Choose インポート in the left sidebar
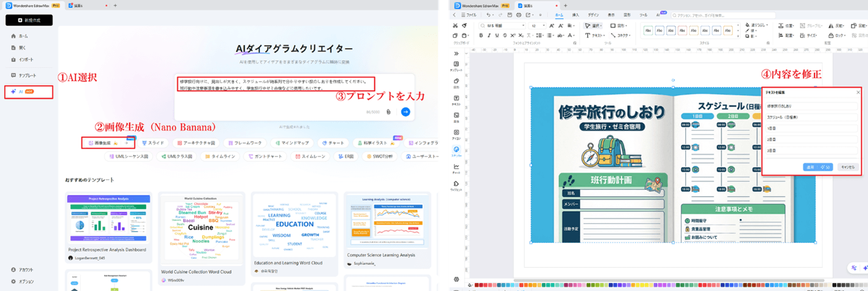The image size is (868, 291). (x=23, y=60)
